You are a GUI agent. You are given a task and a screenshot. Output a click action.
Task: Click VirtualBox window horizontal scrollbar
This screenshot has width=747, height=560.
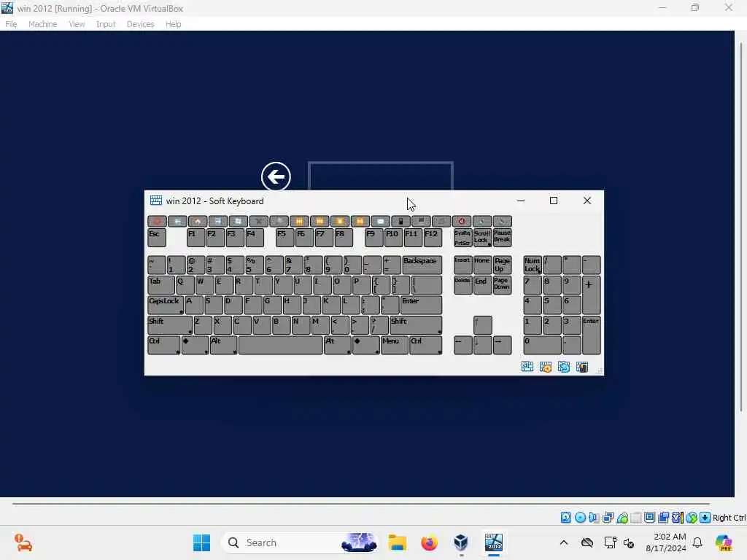[x=360, y=503]
